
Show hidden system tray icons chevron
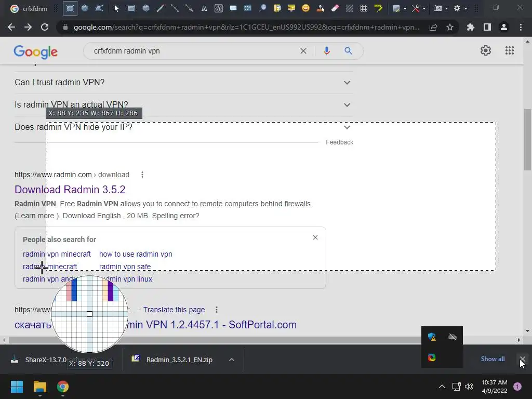(442, 387)
